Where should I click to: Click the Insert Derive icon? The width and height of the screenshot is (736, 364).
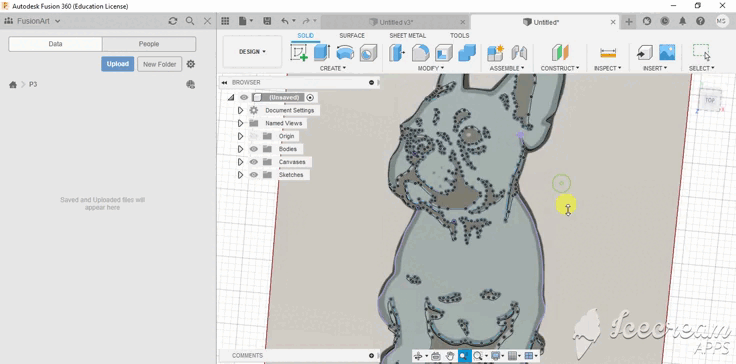[644, 52]
